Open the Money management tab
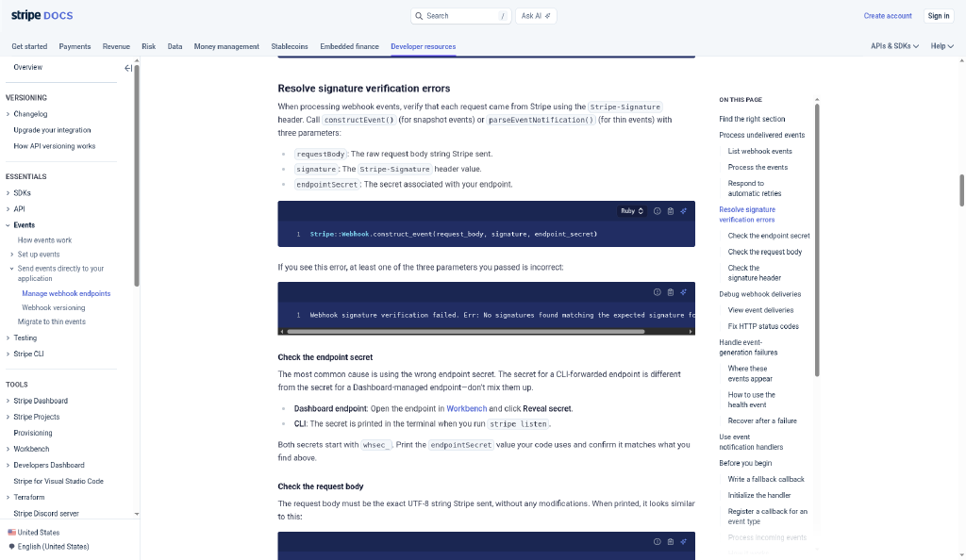The width and height of the screenshot is (966, 560). [x=226, y=46]
